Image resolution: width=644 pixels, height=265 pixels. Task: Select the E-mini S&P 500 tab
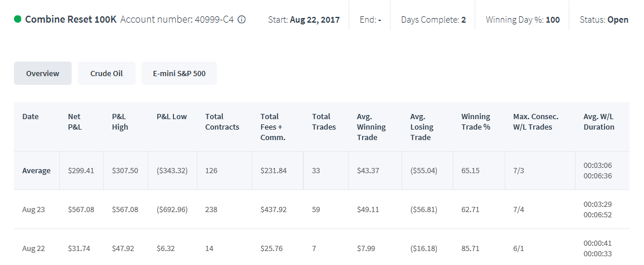179,73
